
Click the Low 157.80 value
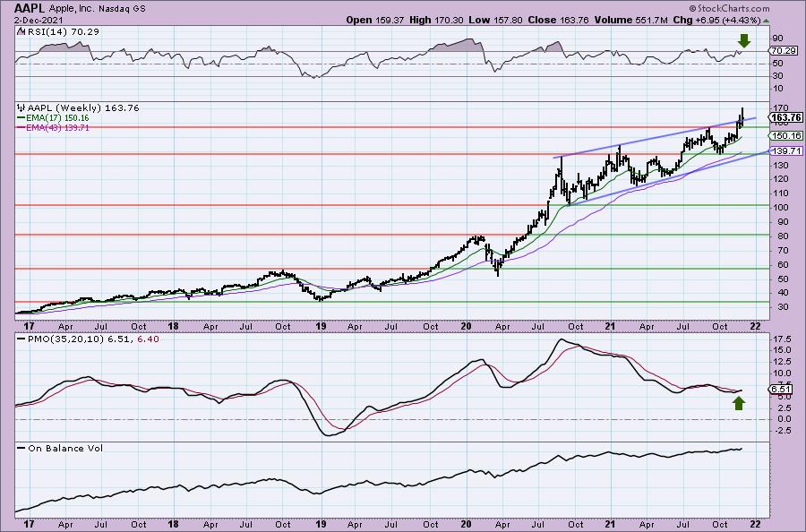495,20
